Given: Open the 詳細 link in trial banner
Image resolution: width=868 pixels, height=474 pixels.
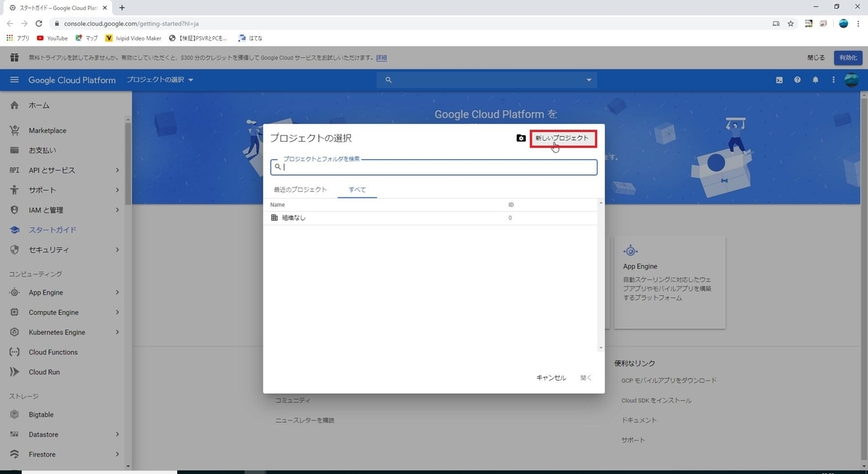Looking at the screenshot, I should (x=381, y=57).
